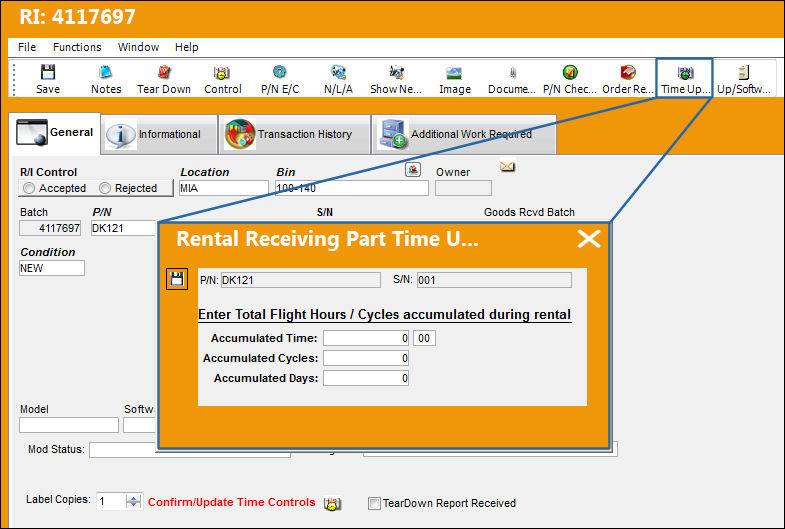Click the dialog P/N field DK121
The height and width of the screenshot is (529, 785).
click(x=300, y=280)
